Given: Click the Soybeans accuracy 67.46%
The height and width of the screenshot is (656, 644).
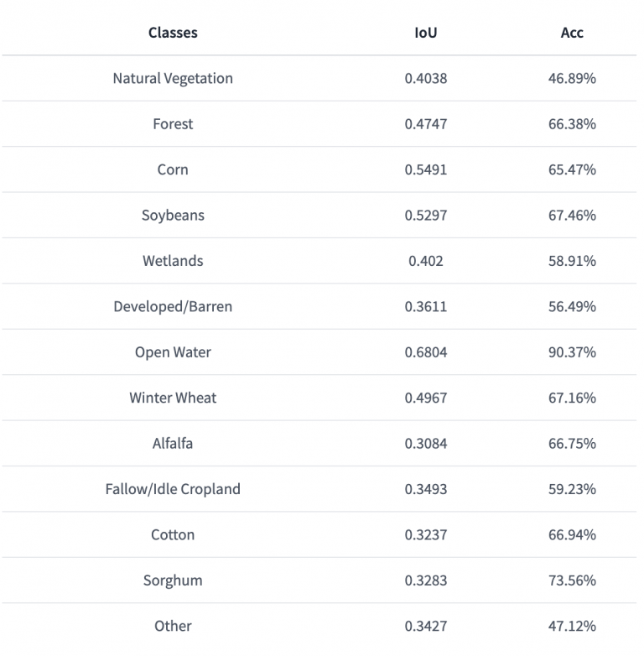Looking at the screenshot, I should tap(572, 215).
